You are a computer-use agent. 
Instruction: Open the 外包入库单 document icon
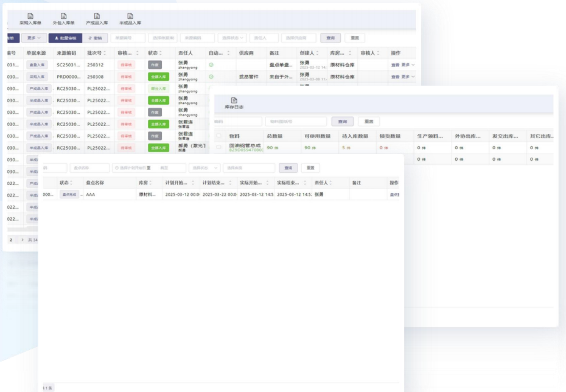click(x=63, y=16)
